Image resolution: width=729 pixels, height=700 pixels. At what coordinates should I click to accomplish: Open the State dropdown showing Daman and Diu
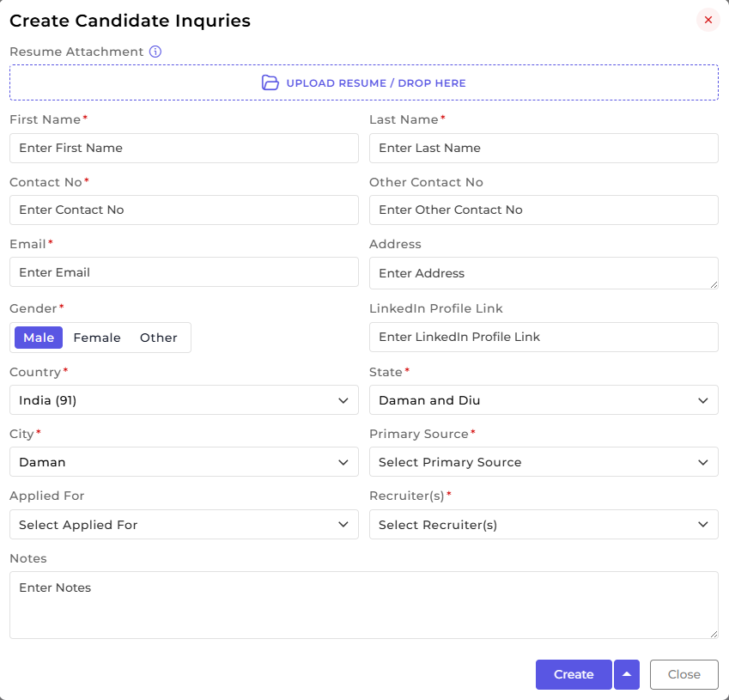(544, 400)
